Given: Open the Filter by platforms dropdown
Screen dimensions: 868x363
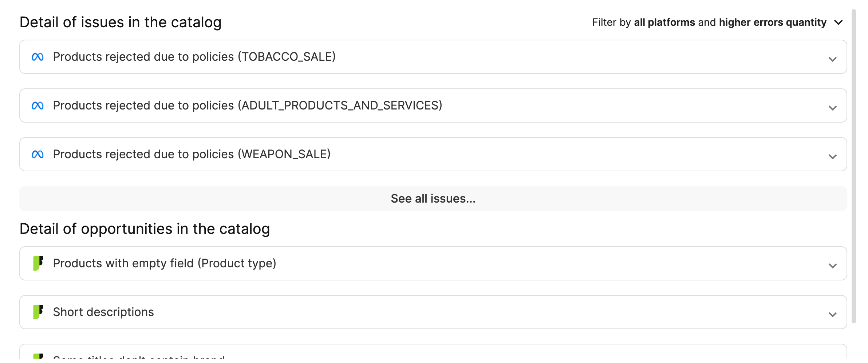Looking at the screenshot, I should [717, 22].
